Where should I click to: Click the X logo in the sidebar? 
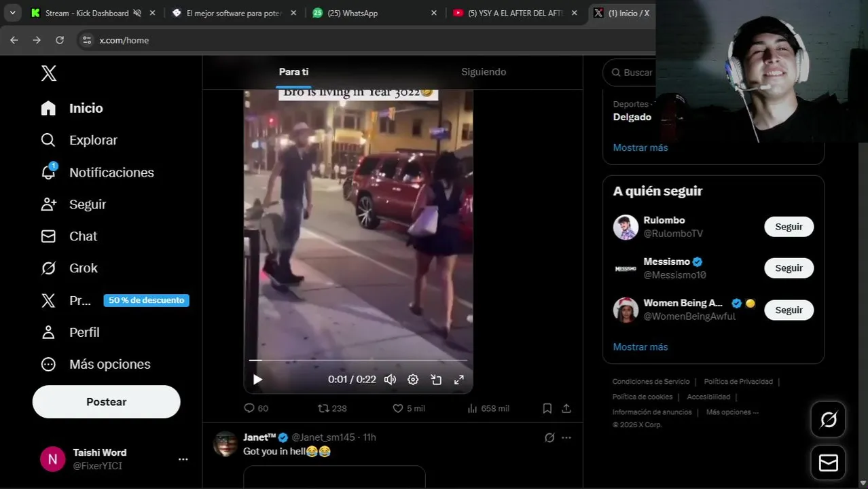[48, 73]
